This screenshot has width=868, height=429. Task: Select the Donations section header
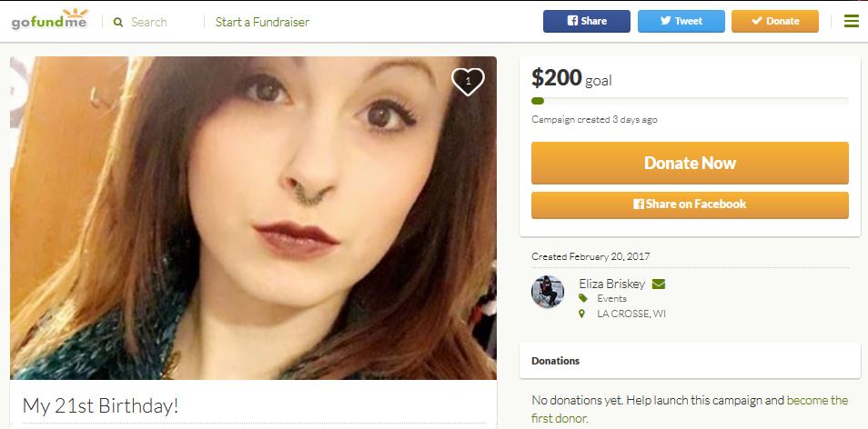555,361
